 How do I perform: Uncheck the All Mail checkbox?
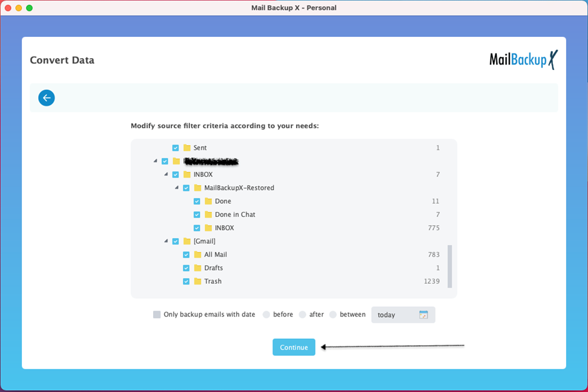[x=186, y=254]
